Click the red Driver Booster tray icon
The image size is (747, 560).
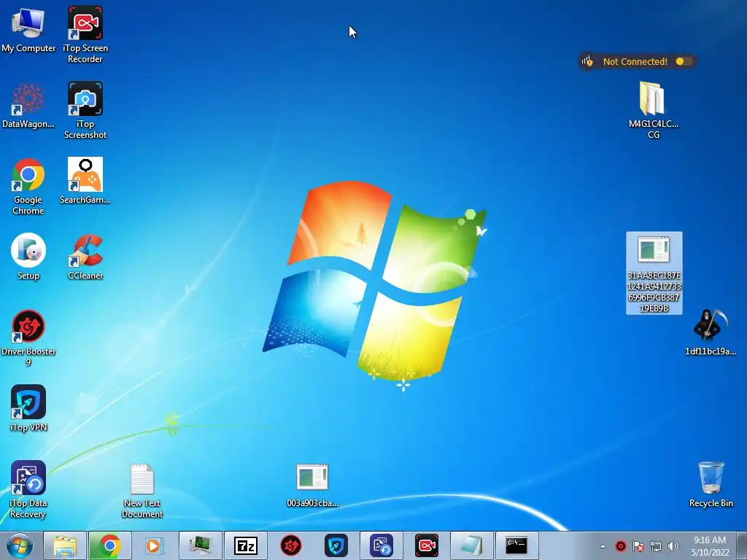coord(620,546)
